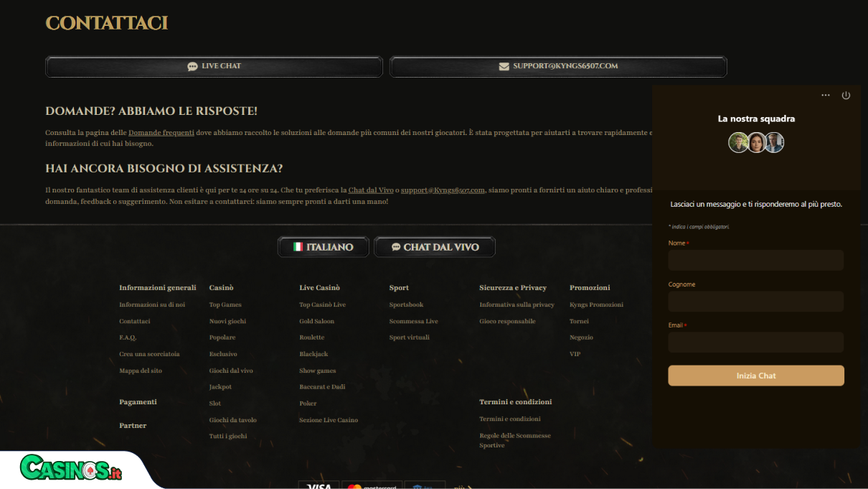Click the support@kyngs6507.com email button
The image size is (868, 489).
point(558,66)
